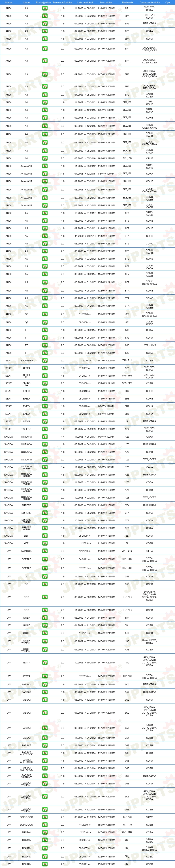Select the engine code 'CFPA'
This screenshot has height=868, width=175.
click(x=150, y=551)
